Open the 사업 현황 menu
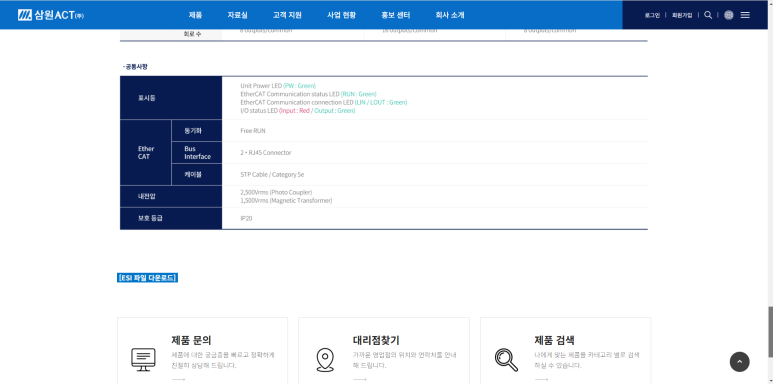The width and height of the screenshot is (773, 384). 341,15
